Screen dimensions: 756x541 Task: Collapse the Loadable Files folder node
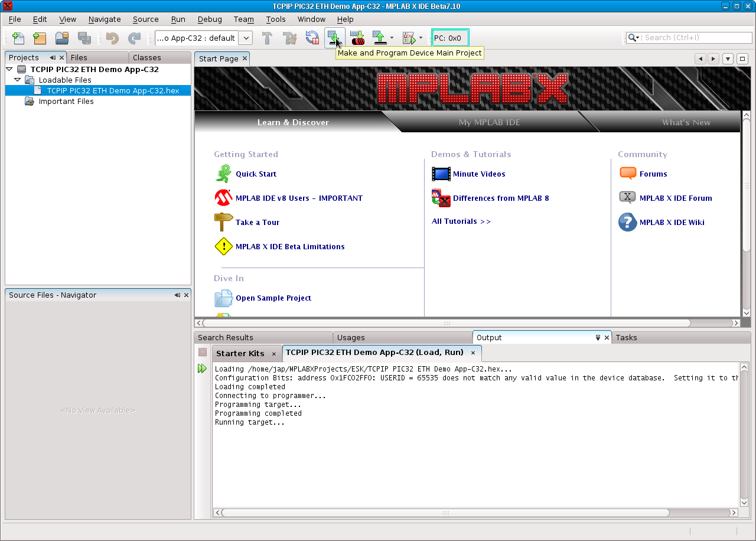[18, 80]
